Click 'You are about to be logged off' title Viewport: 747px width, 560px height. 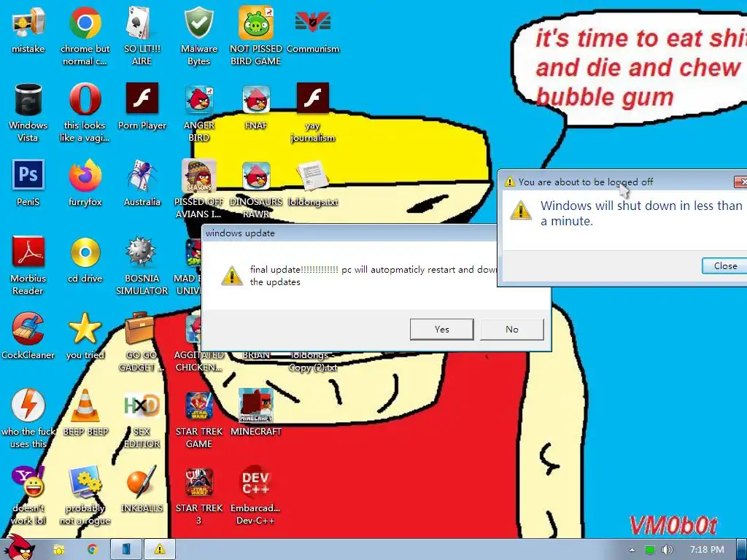(586, 182)
